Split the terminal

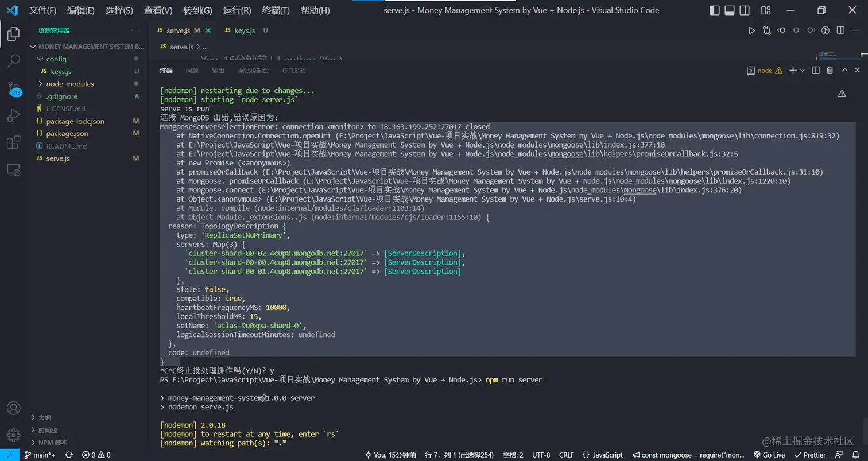pos(817,70)
